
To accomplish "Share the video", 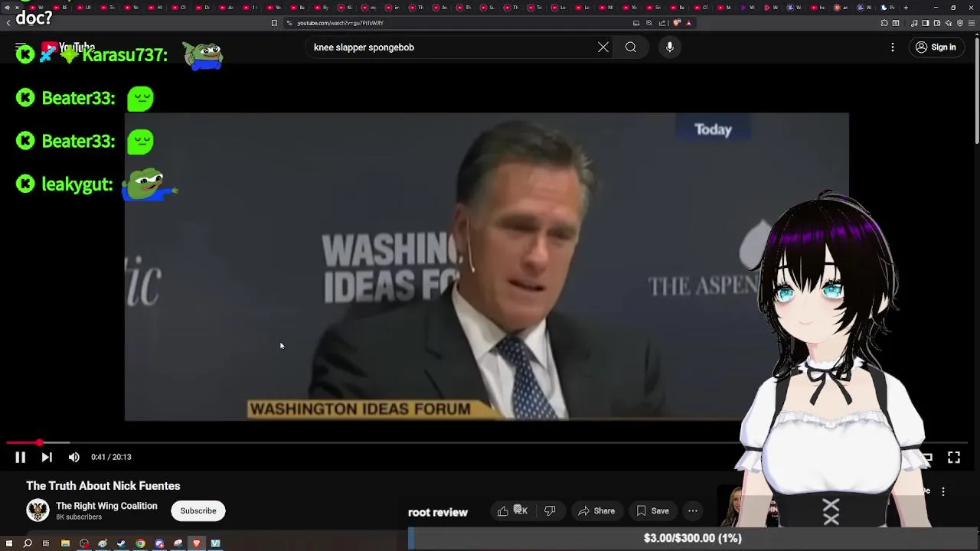I will coord(596,511).
